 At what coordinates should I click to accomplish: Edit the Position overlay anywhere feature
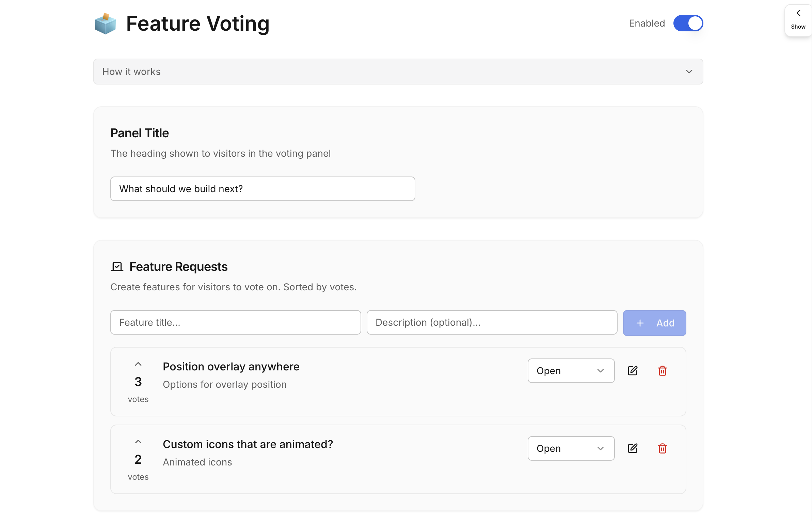[632, 371]
